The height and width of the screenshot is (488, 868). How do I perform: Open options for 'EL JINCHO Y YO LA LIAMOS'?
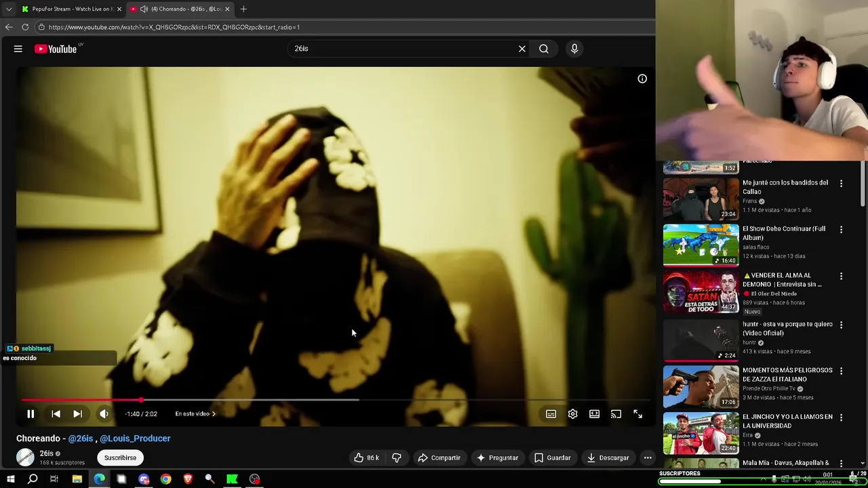[841, 418]
